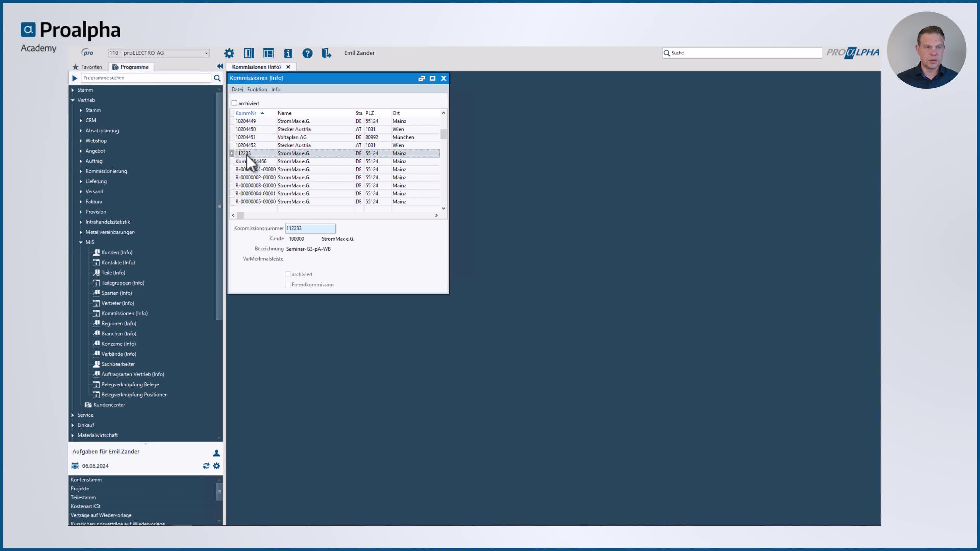Click the Programme suchen input field
This screenshot has width=980, height=551.
pos(146,78)
